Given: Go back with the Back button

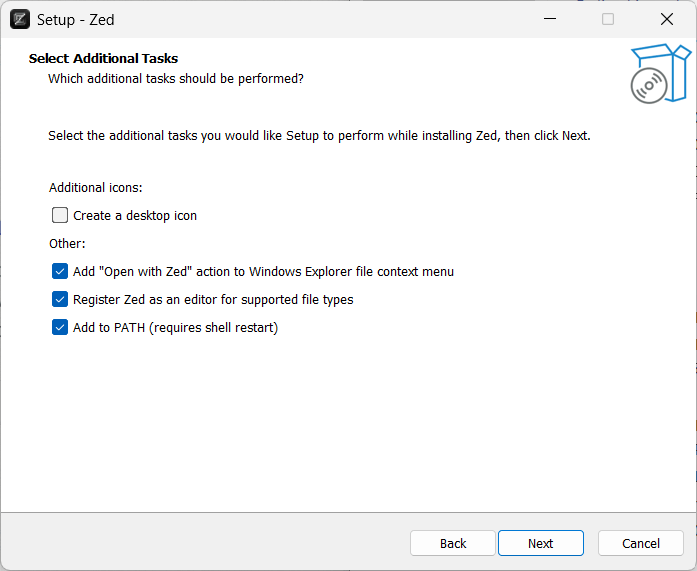Looking at the screenshot, I should click(x=453, y=543).
